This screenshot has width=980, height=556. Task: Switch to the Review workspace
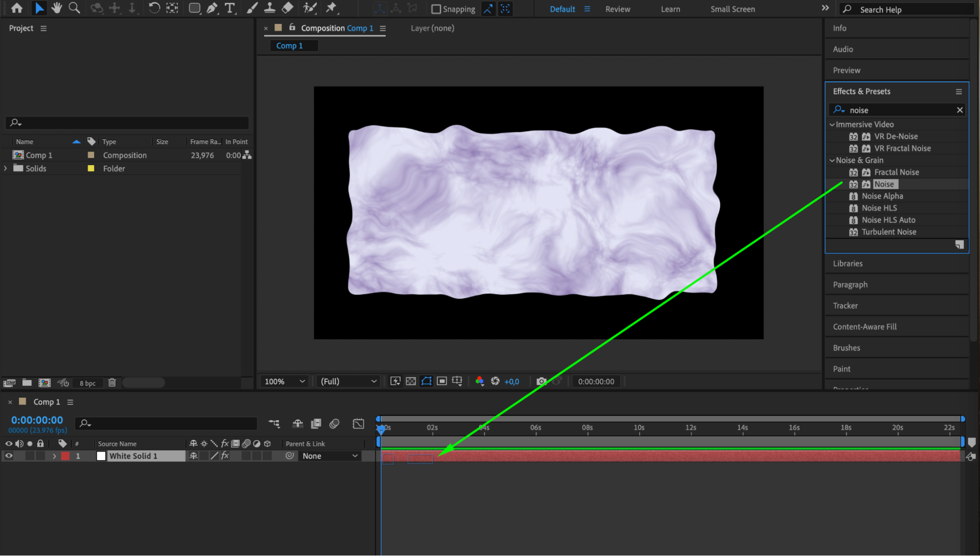(x=617, y=9)
